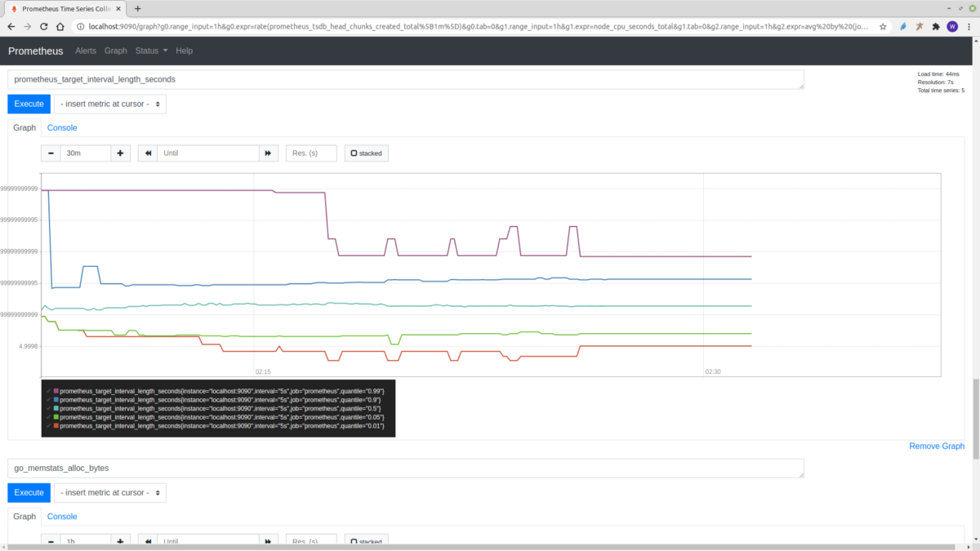980x551 pixels.
Task: Execute the prometheus_target_interval_length_seconds query
Action: tap(29, 104)
